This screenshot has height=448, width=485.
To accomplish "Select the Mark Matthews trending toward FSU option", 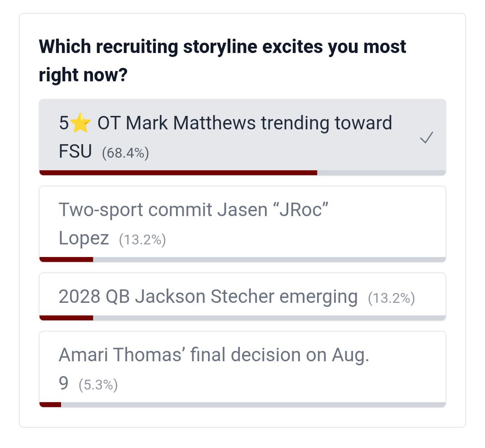I will (x=242, y=137).
